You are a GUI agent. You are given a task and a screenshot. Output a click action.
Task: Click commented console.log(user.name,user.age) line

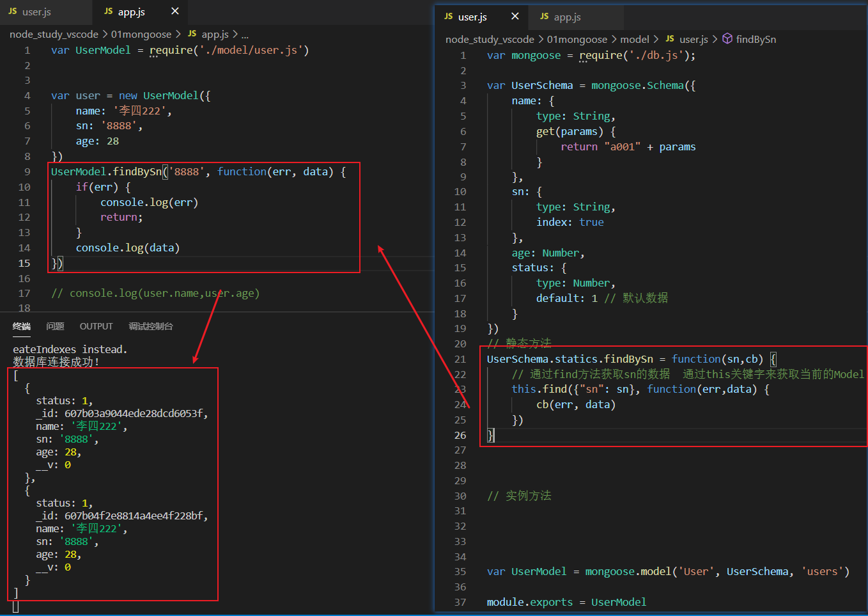coord(155,293)
